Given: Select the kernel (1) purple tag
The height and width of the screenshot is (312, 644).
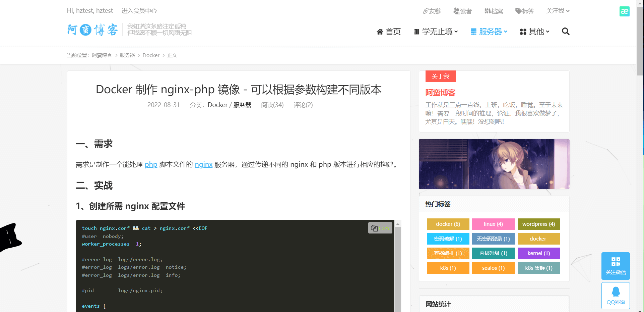Looking at the screenshot, I should (x=538, y=253).
